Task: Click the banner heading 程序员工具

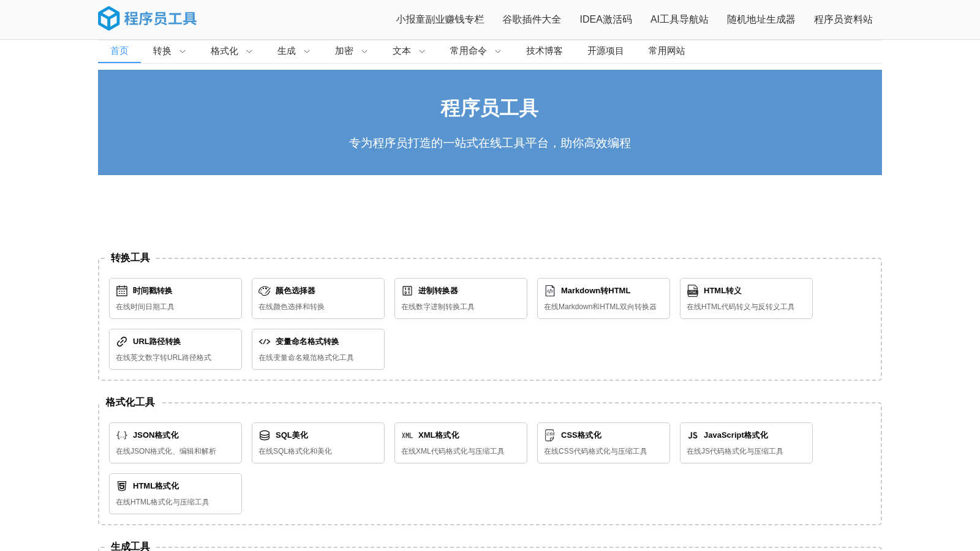Action: (x=489, y=108)
